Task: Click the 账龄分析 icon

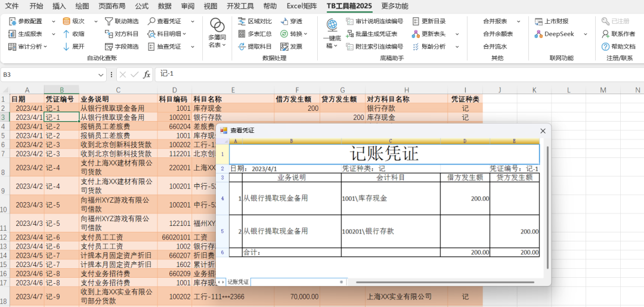Action: tap(416, 46)
